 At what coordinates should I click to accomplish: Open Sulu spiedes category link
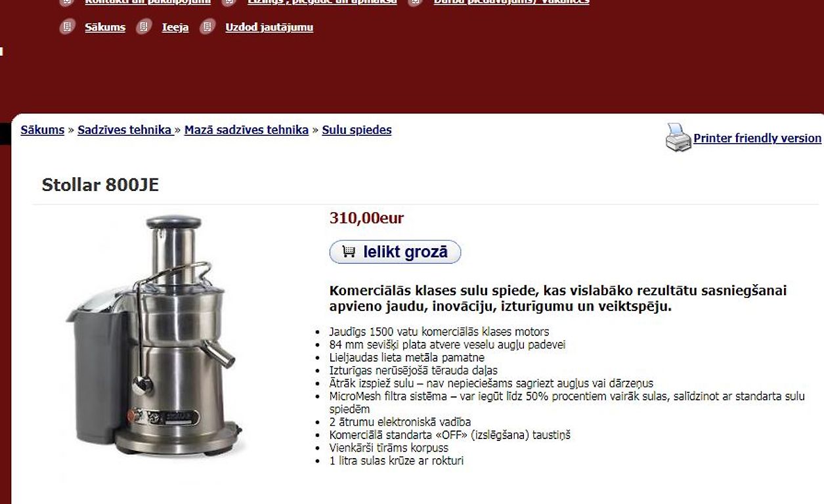pos(357,130)
